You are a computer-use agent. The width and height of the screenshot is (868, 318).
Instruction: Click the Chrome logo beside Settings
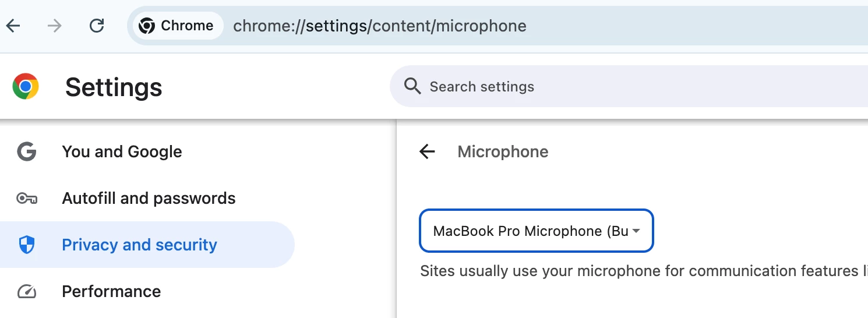(26, 87)
